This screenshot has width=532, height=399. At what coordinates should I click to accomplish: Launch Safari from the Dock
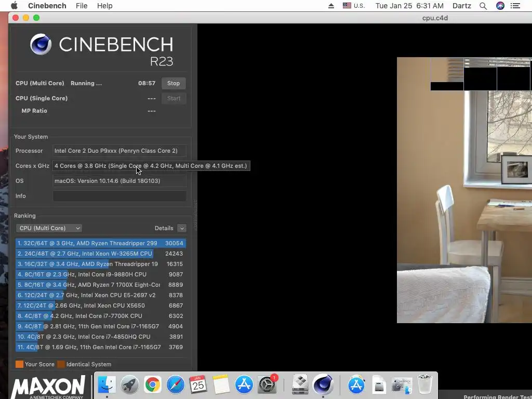(176, 385)
